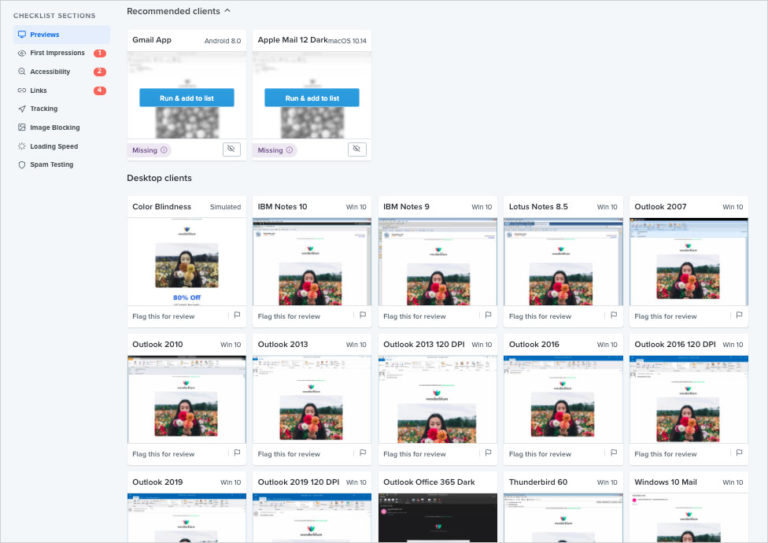Switch to the Tracking section

tap(62, 109)
